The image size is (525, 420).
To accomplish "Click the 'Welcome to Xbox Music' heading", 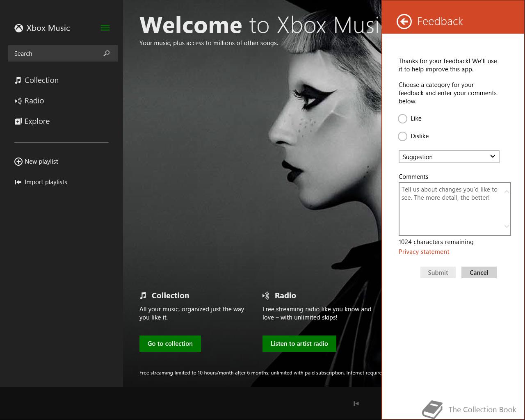I will tap(260, 25).
